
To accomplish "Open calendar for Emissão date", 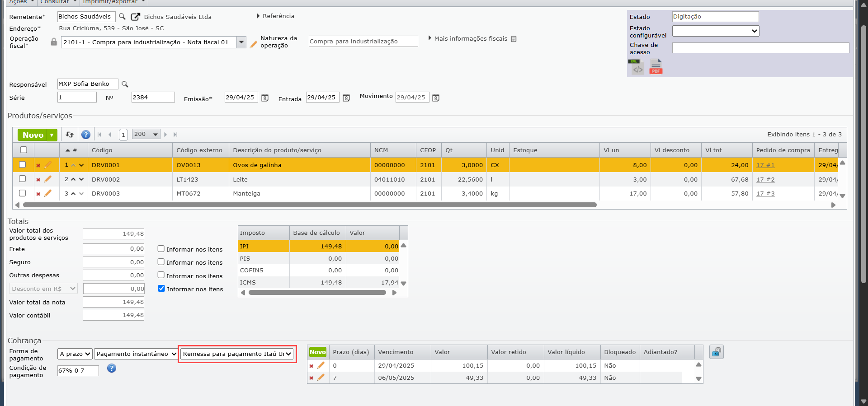I will (x=265, y=98).
